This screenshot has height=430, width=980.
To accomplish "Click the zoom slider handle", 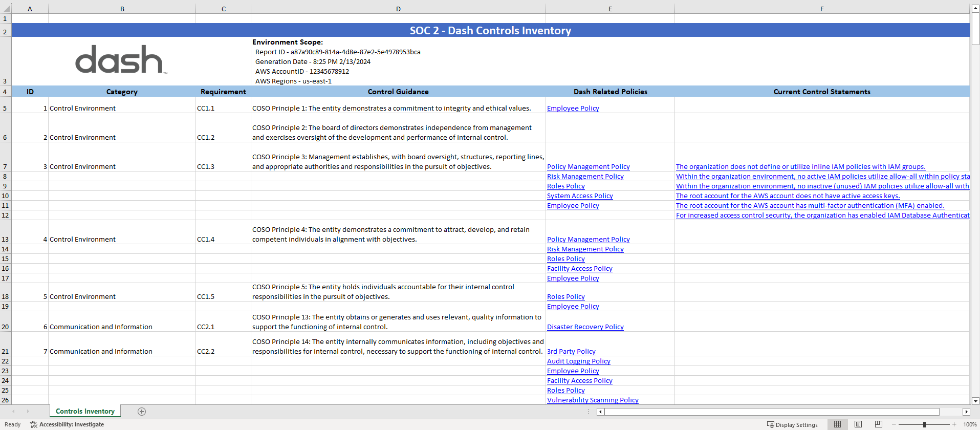I will (924, 424).
